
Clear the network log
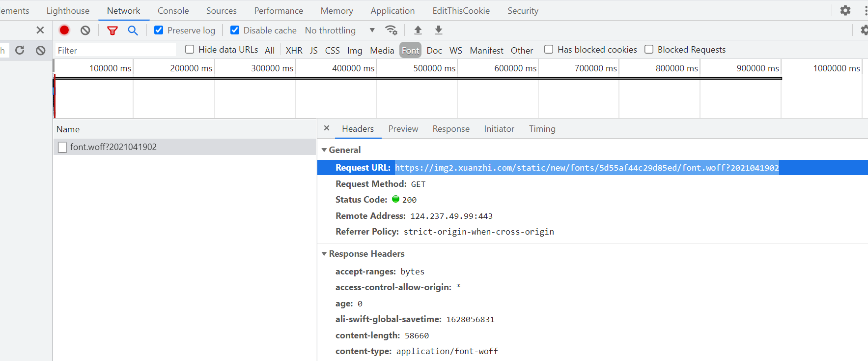click(85, 30)
